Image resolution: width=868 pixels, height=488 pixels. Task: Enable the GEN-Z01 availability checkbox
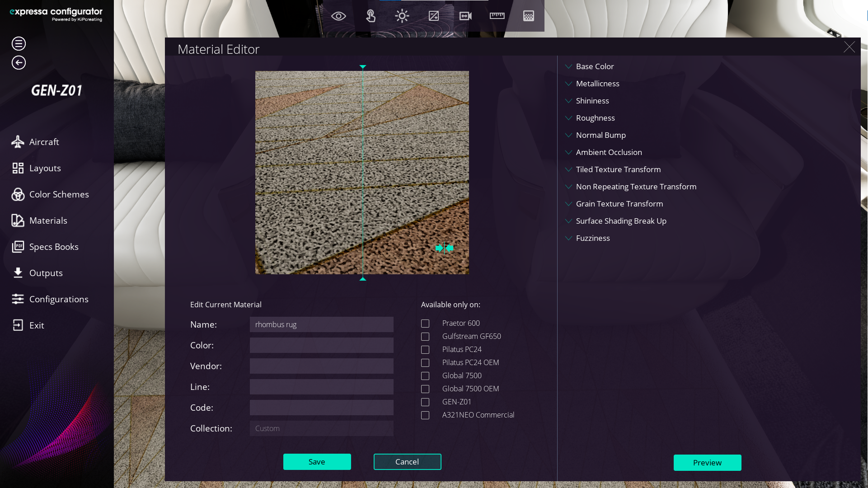click(425, 402)
